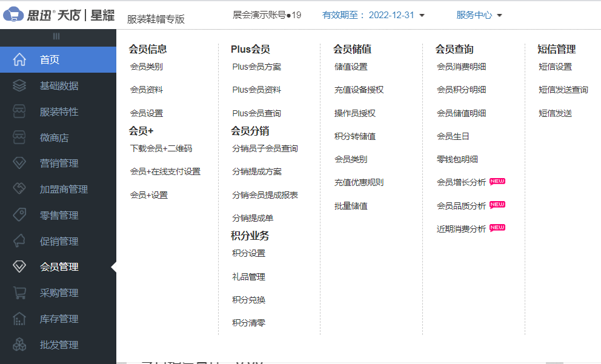The width and height of the screenshot is (601, 364).
Task: Open 采购管理 purchasing icon
Action: (18, 293)
